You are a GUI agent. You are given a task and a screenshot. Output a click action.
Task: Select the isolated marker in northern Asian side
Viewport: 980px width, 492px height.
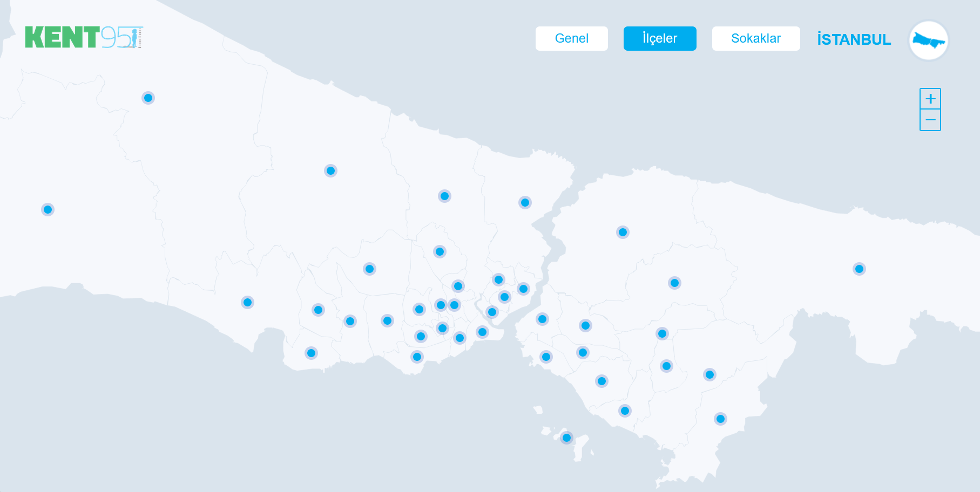pyautogui.click(x=623, y=232)
